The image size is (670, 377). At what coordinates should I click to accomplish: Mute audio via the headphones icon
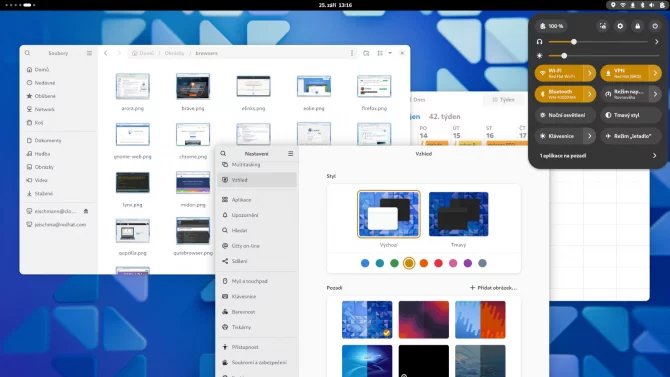540,42
